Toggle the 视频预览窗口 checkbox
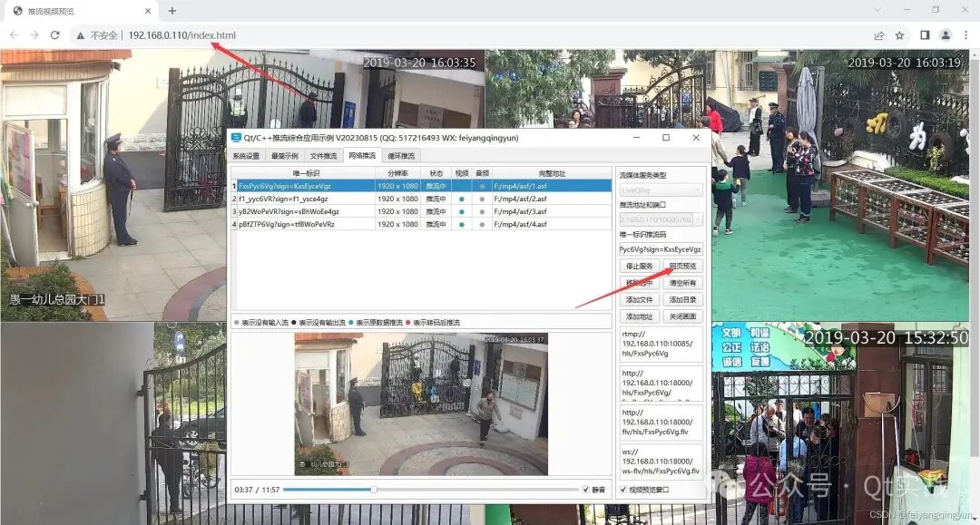 click(622, 491)
